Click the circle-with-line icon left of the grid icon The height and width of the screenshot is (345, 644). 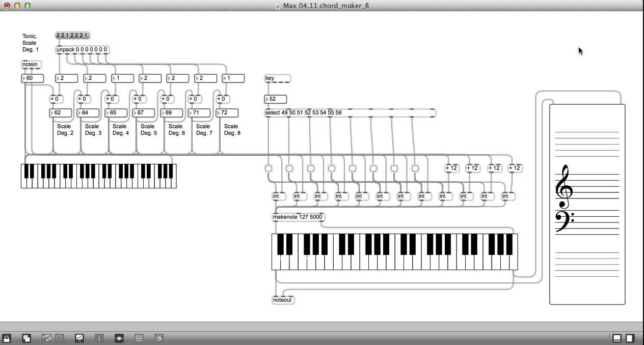(119, 338)
